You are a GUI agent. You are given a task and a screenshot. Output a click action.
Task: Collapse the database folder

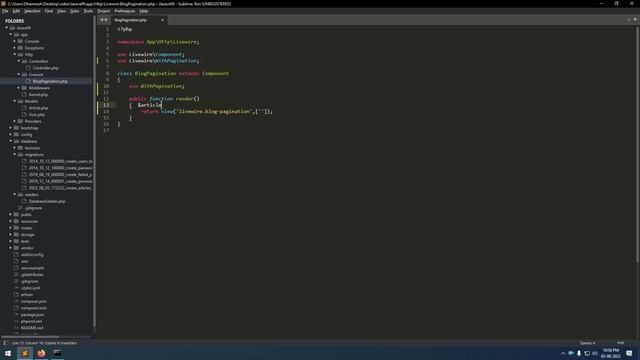pos(11,141)
